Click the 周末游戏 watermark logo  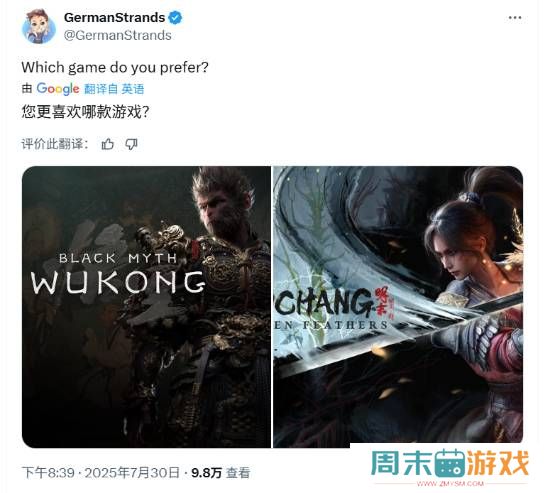point(450,463)
